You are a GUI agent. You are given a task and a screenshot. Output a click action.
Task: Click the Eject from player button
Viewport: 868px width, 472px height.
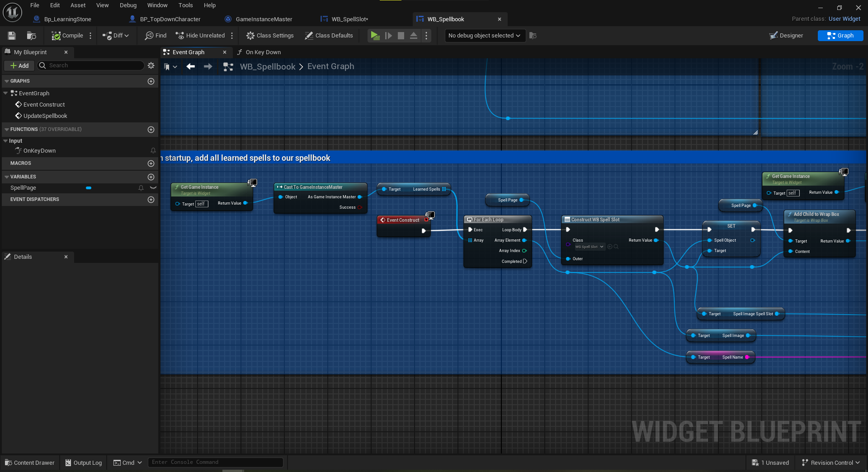414,36
